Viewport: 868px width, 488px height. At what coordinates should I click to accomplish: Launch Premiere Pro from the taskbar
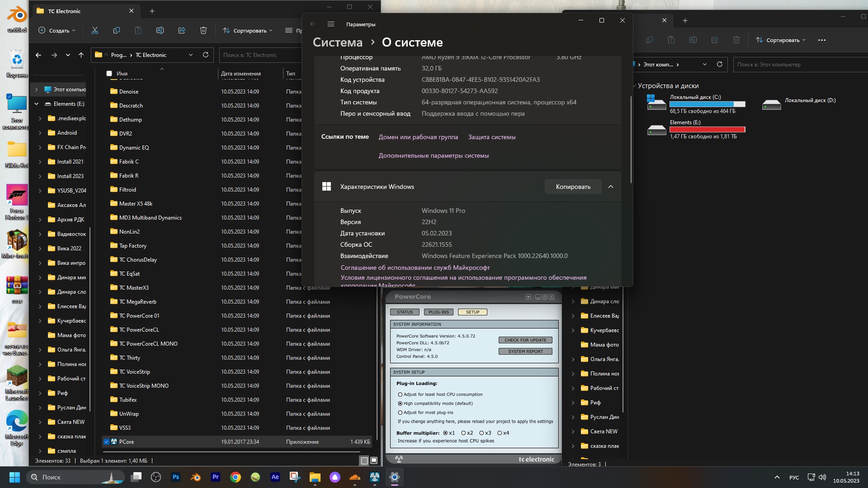point(216,477)
